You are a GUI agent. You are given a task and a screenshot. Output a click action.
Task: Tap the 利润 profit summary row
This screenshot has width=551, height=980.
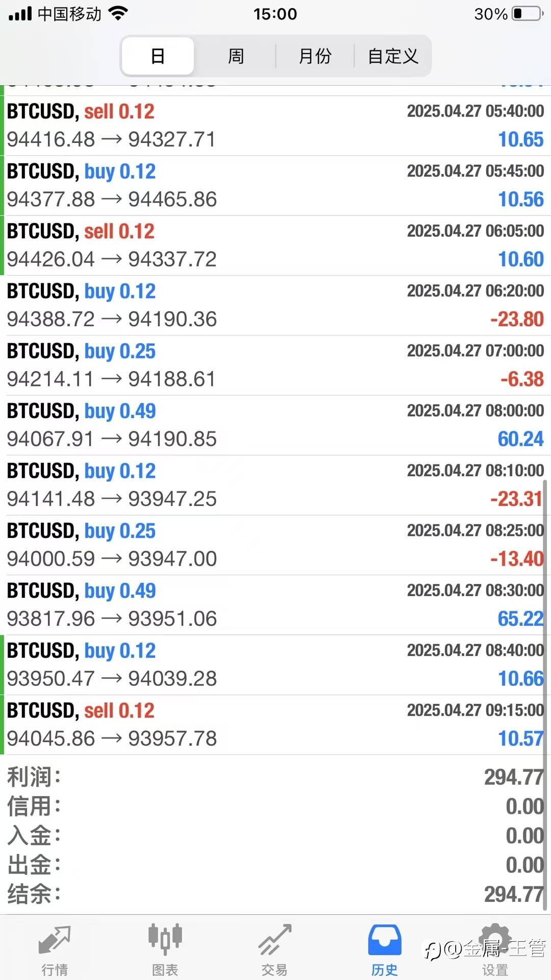pos(275,777)
